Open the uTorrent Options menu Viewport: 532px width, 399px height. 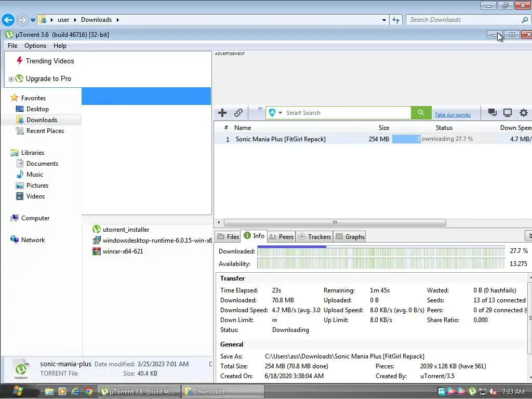[35, 46]
